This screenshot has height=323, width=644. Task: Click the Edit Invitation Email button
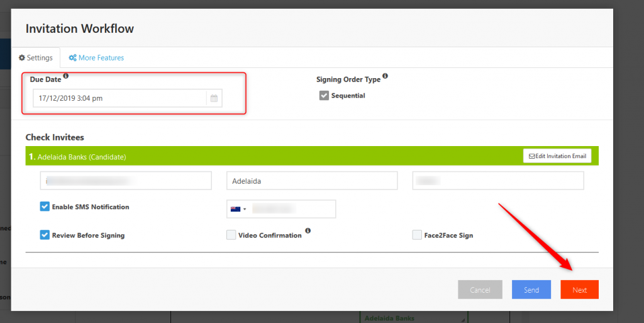[x=557, y=156]
